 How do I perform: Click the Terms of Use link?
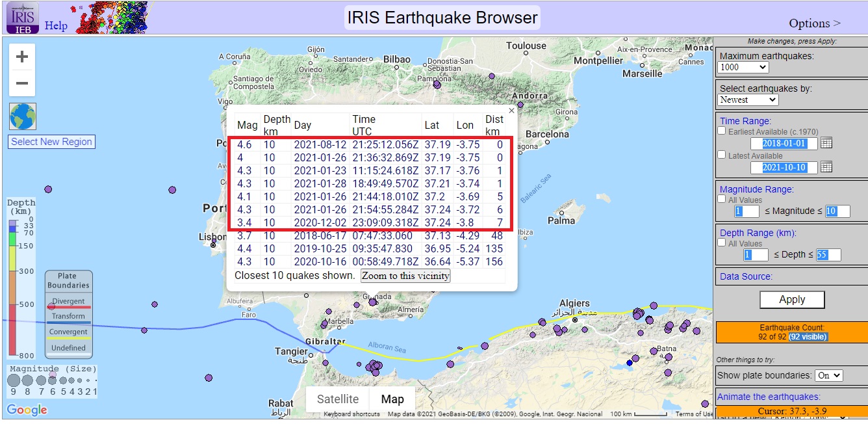point(694,414)
